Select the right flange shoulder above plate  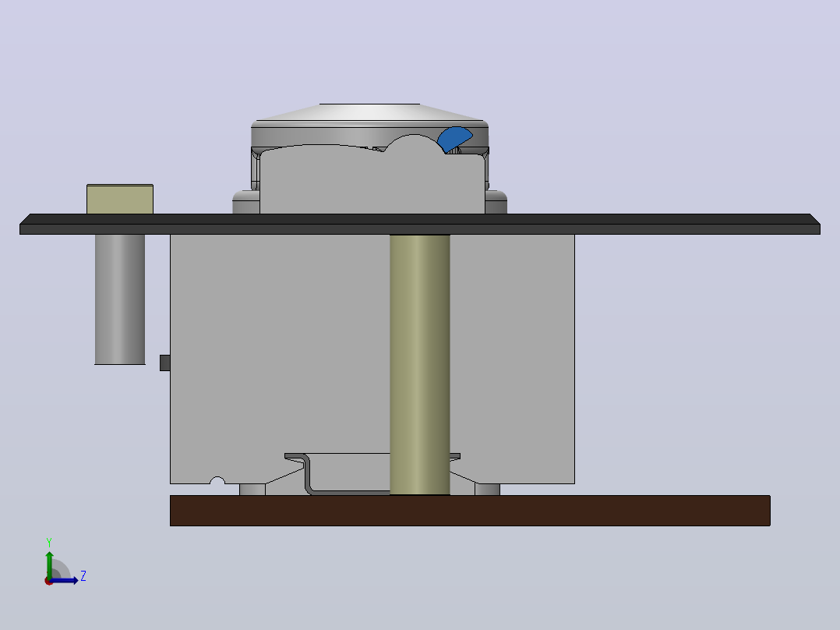click(496, 202)
